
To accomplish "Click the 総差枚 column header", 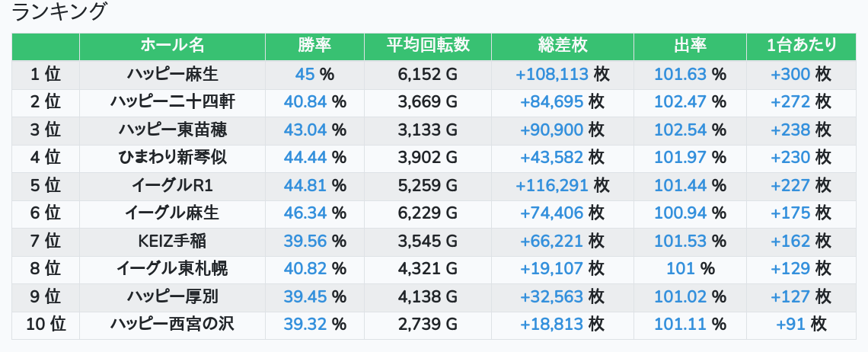I will coord(562,46).
